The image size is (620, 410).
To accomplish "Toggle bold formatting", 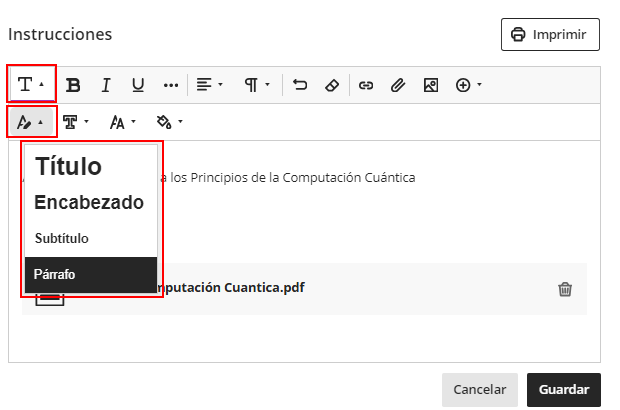I will [x=73, y=85].
